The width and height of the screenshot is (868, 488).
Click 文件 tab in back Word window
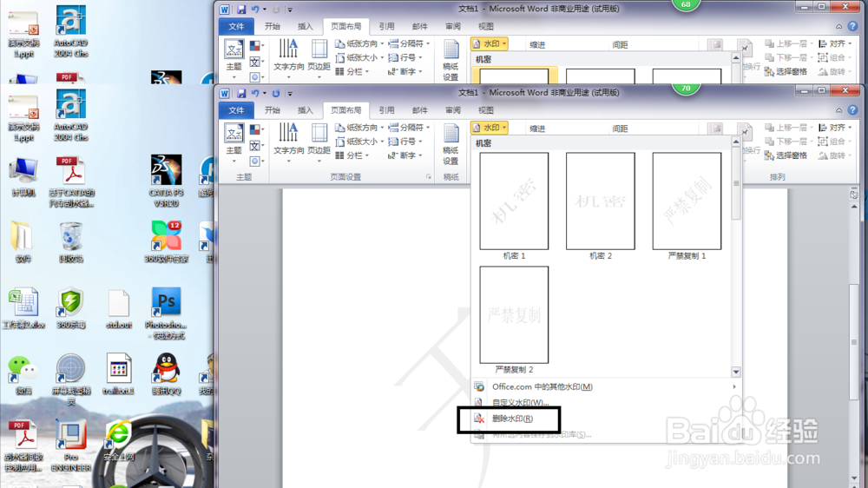236,27
